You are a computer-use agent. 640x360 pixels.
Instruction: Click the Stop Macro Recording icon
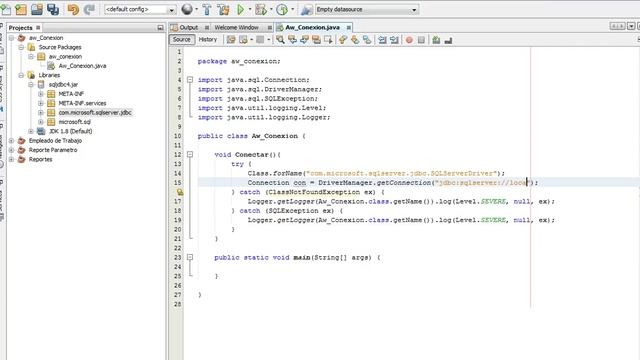pos(421,40)
